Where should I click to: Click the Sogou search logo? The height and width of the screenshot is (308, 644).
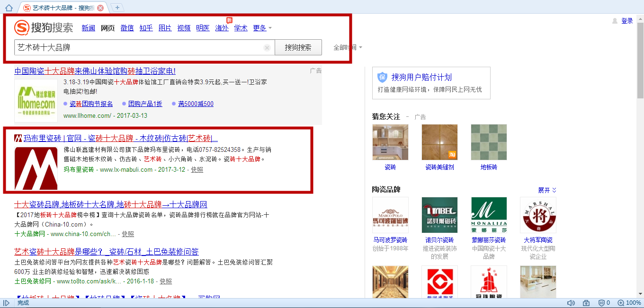[44, 28]
